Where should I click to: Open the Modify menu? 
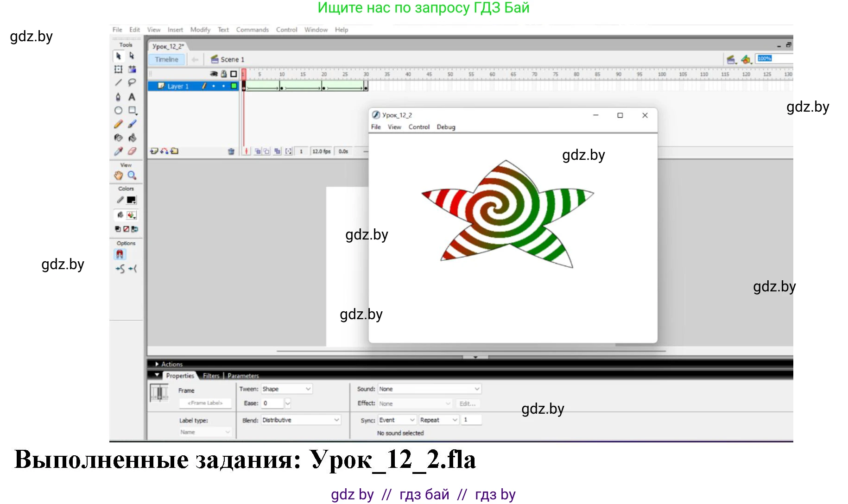click(x=200, y=30)
